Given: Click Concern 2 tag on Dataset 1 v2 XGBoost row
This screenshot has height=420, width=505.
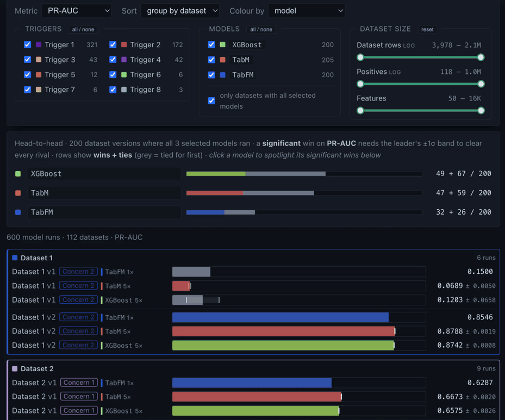Looking at the screenshot, I should 78,346.
